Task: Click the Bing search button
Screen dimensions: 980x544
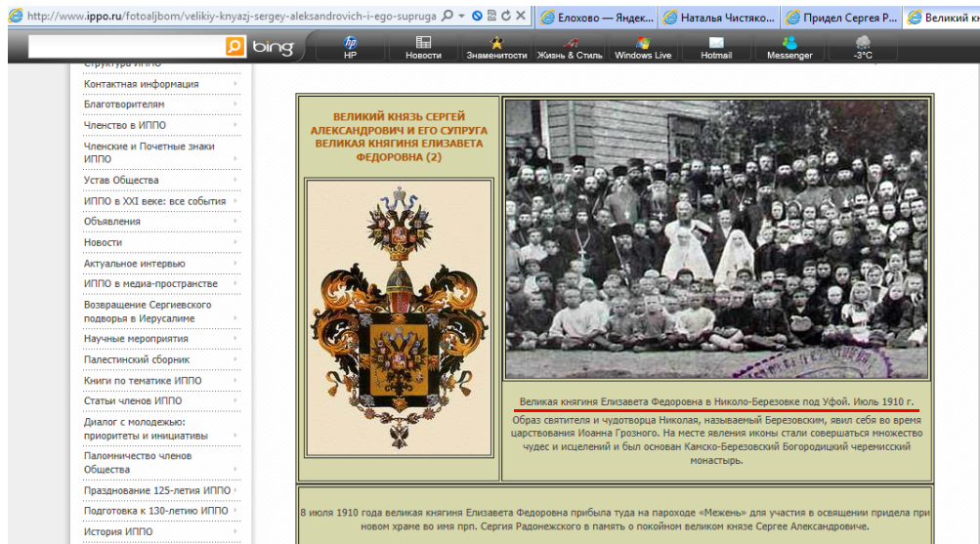Action: pos(235,46)
